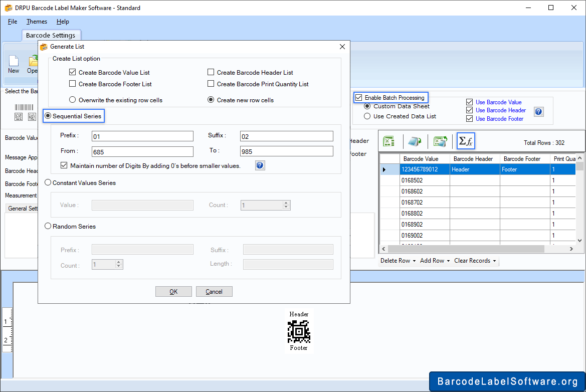Check Create Barcode Footer List

[x=73, y=84]
